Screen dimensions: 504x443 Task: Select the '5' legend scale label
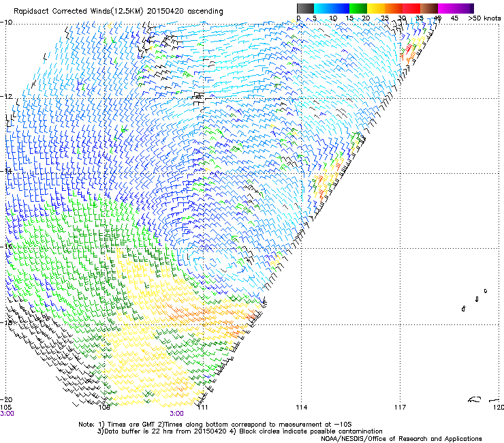(x=315, y=18)
